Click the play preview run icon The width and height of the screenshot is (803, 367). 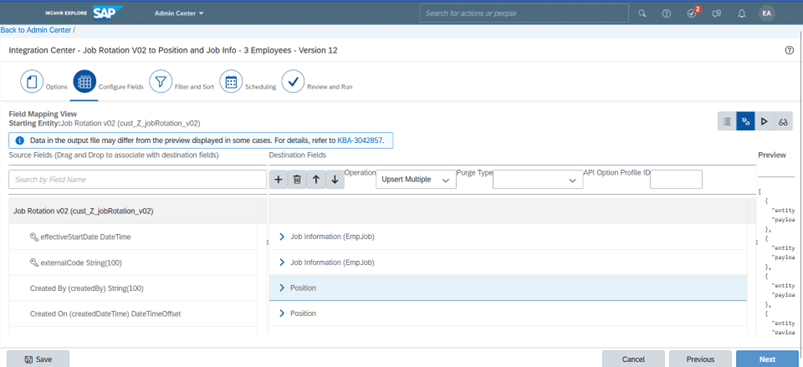click(x=764, y=122)
